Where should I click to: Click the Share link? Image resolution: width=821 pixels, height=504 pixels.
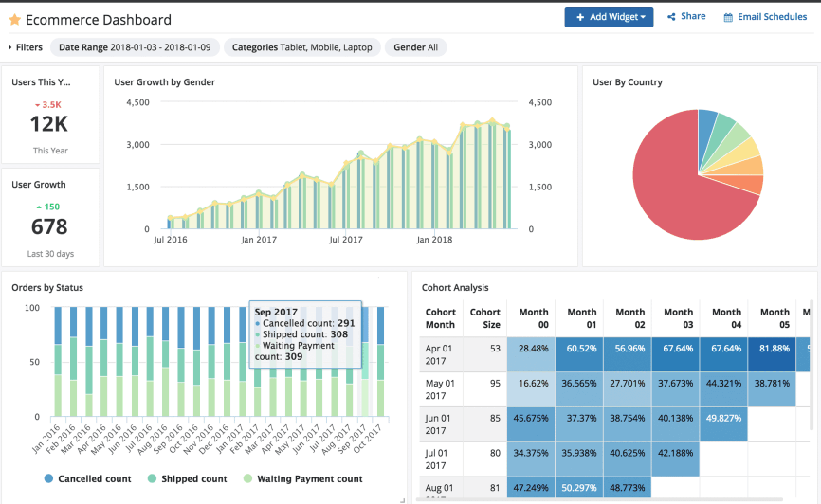pos(692,17)
